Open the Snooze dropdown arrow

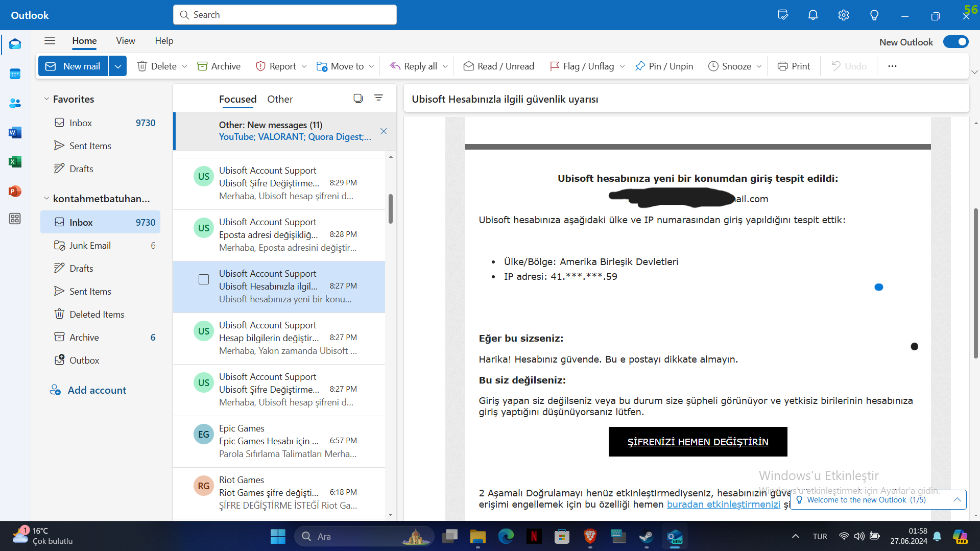click(x=759, y=66)
